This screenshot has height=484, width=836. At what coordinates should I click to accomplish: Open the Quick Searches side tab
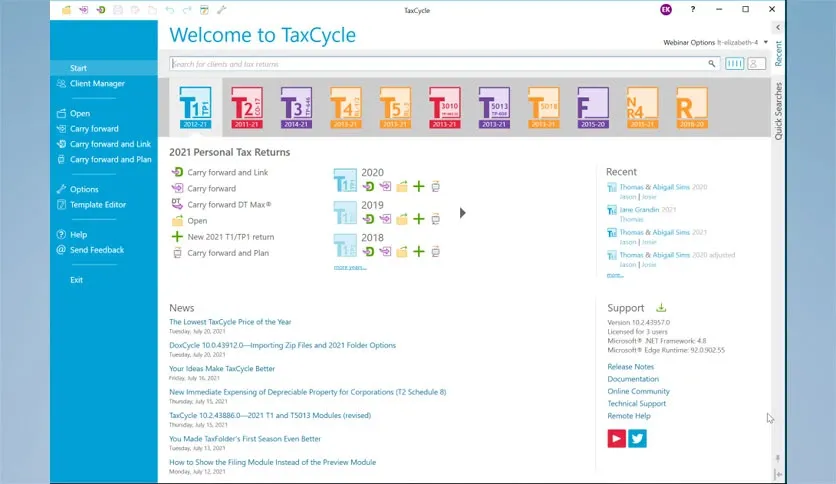(778, 111)
